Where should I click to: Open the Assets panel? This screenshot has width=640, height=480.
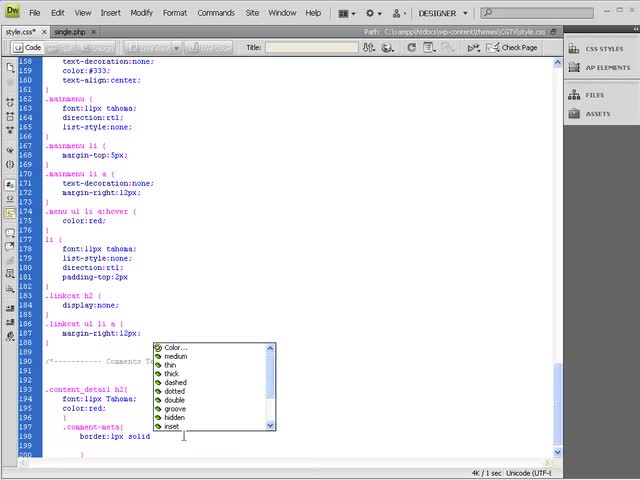[x=597, y=114]
